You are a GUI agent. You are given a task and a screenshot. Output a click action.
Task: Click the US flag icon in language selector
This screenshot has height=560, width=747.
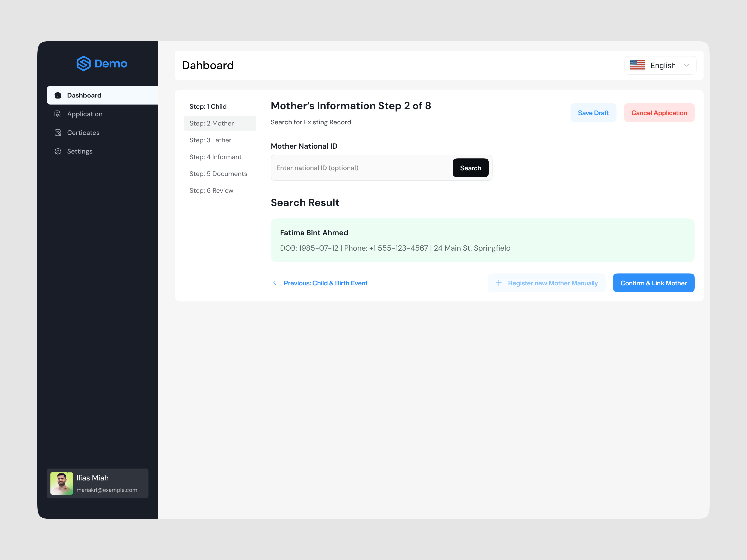638,65
